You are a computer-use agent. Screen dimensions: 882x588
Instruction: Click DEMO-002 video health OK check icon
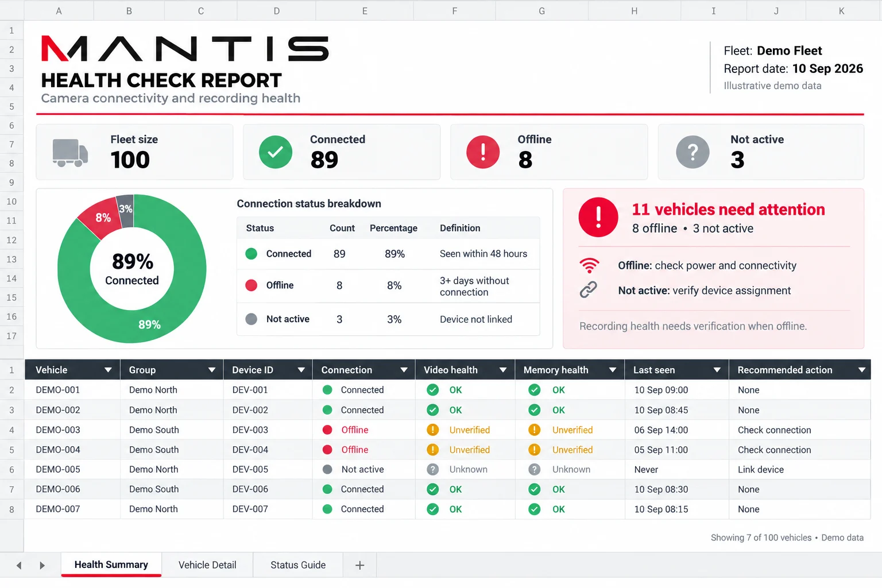(433, 410)
